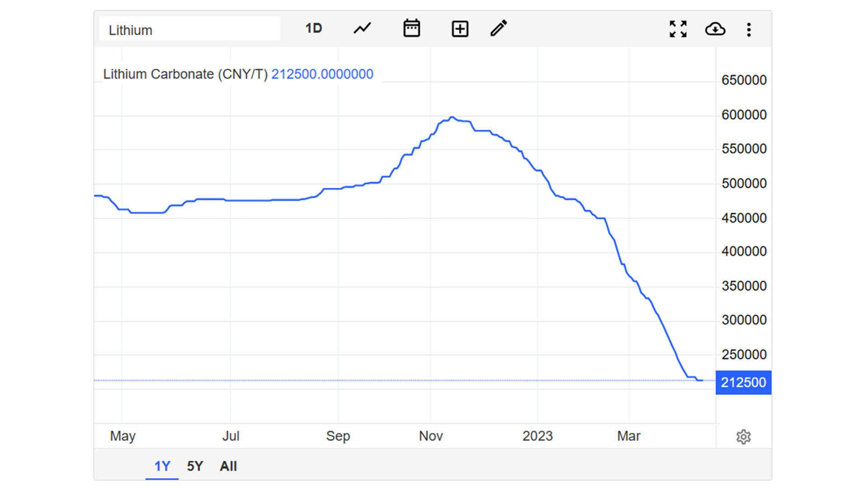Open chart settings gear icon

(743, 437)
